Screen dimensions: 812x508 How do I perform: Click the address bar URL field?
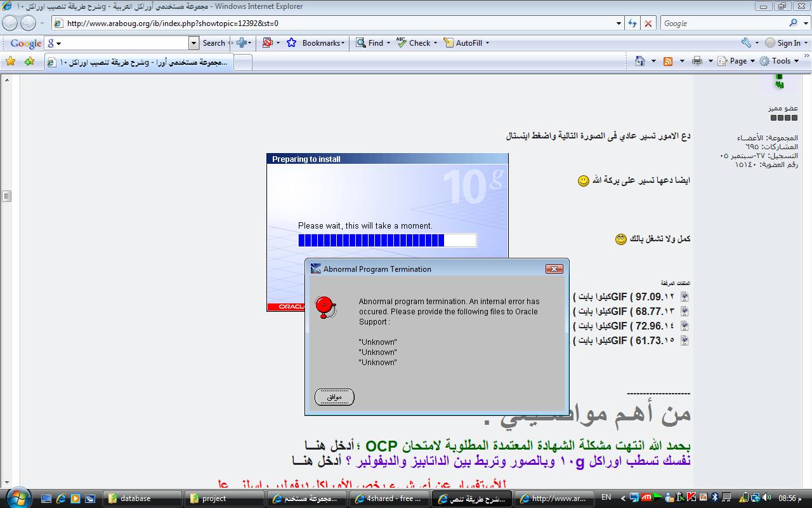coord(336,23)
